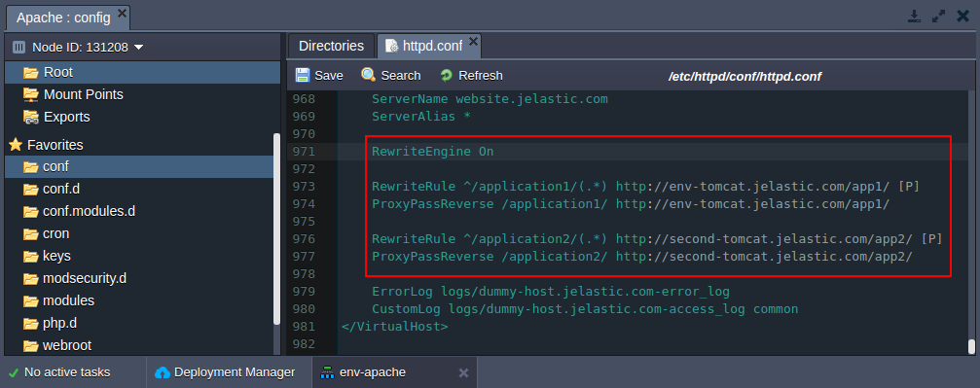Save the httpd.conf file
Screen dimensions: 980x388
pyautogui.click(x=319, y=75)
